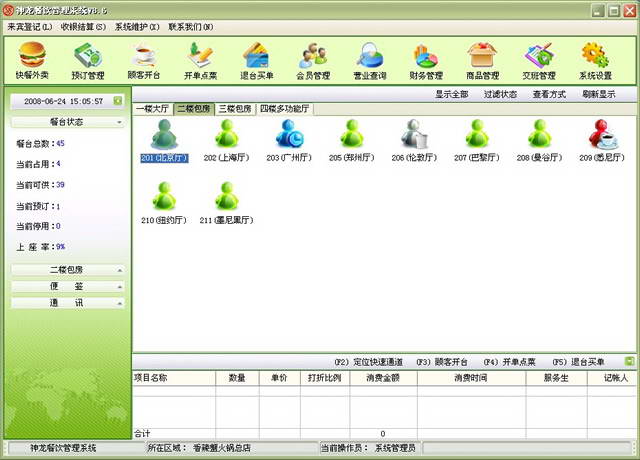The width and height of the screenshot is (640, 460).
Task: Click 当前占用:4 statistic
Action: click(x=38, y=164)
